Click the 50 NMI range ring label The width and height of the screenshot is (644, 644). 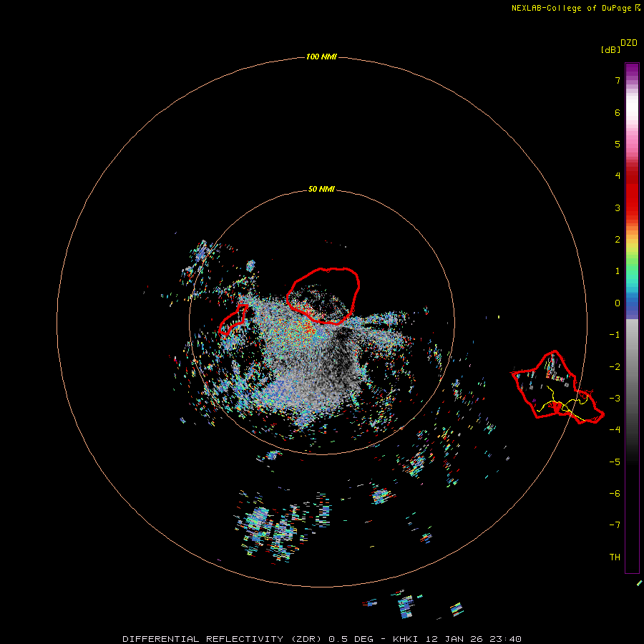321,189
